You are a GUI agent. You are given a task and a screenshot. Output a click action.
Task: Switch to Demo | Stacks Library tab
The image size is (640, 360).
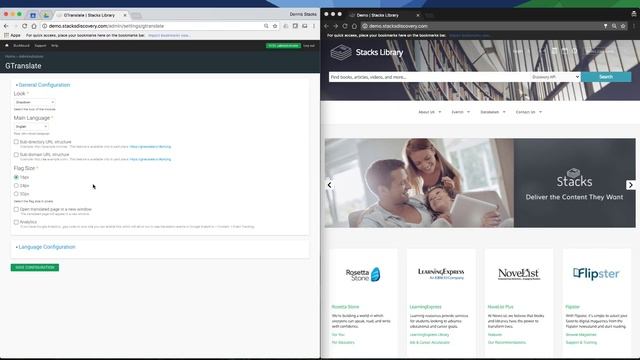tap(378, 15)
